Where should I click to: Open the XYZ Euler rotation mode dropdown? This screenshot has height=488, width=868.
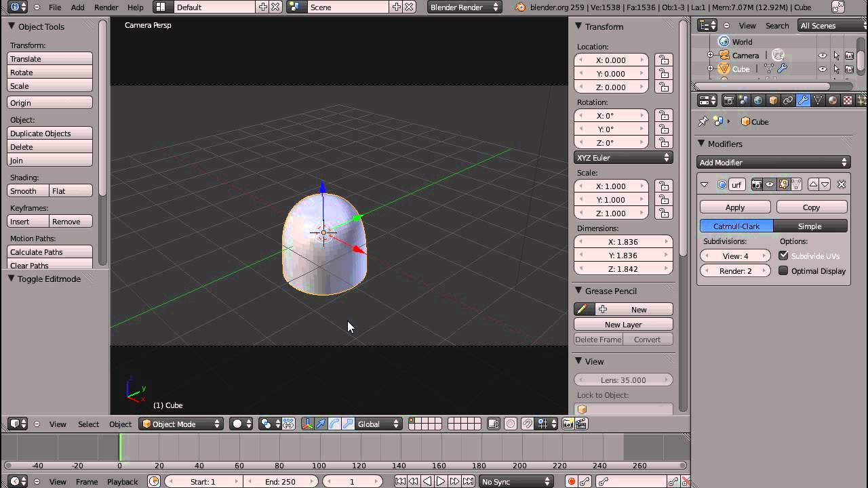[623, 157]
